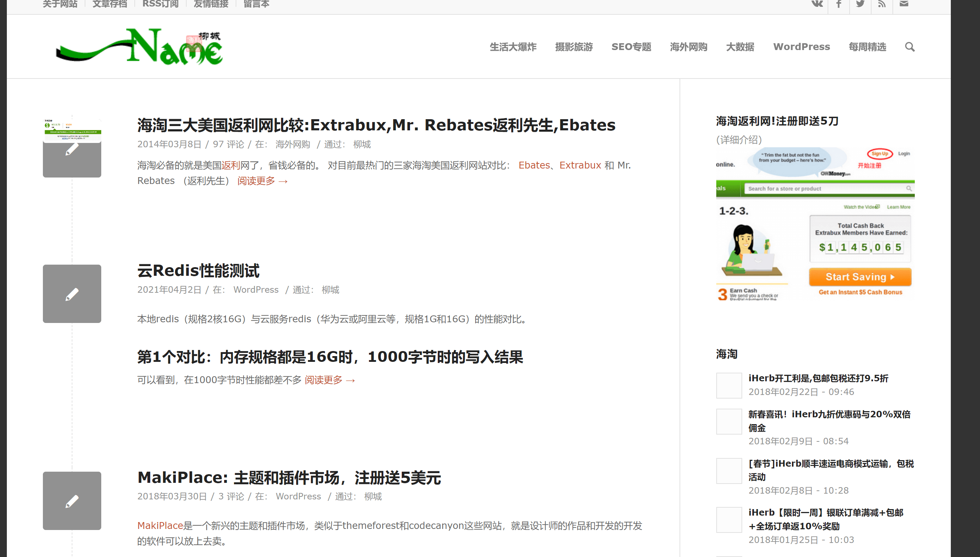The width and height of the screenshot is (980, 557).
Task: Open sidebar post 新春喜讯! iHerb九折优惠码
Action: (829, 421)
